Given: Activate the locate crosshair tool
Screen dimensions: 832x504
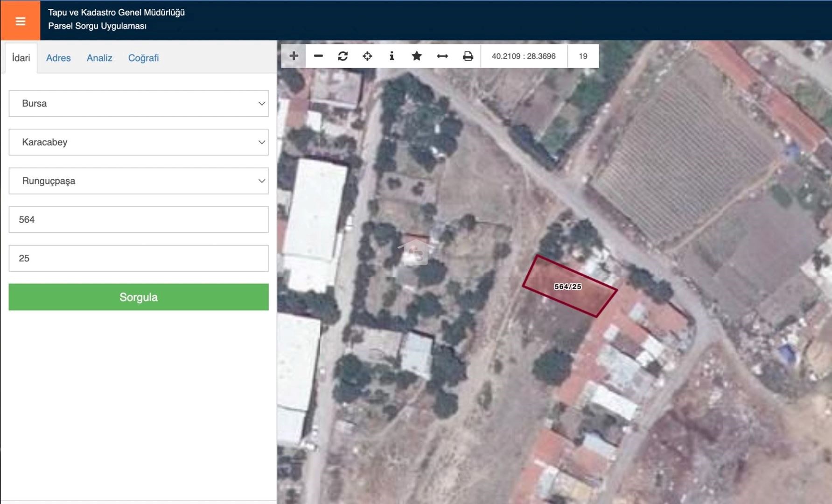Looking at the screenshot, I should [x=367, y=56].
